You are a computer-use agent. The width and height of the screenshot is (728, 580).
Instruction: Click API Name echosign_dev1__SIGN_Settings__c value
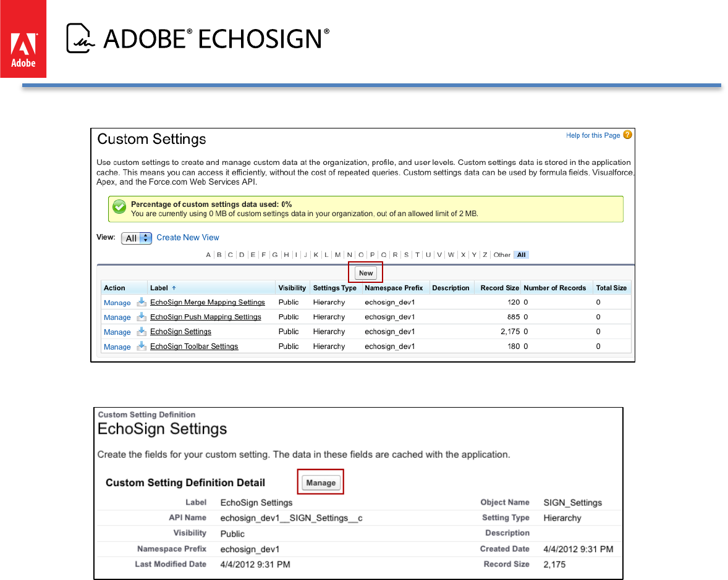[291, 518]
